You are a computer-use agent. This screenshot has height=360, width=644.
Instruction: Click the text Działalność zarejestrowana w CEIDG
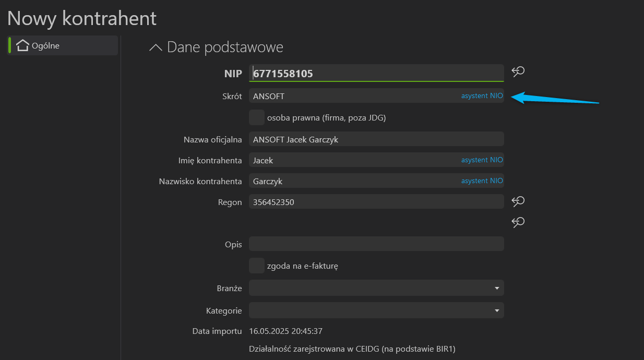tap(352, 349)
